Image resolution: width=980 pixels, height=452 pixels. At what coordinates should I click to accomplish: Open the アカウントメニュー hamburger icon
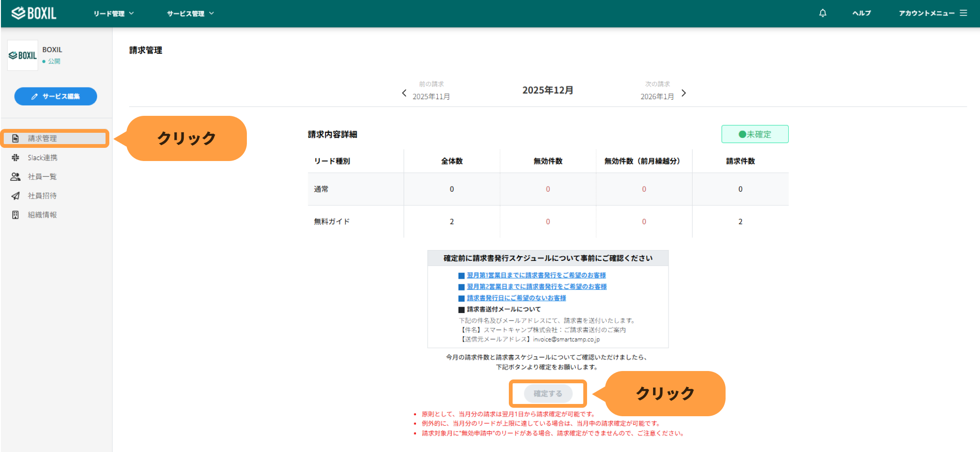[x=964, y=13]
